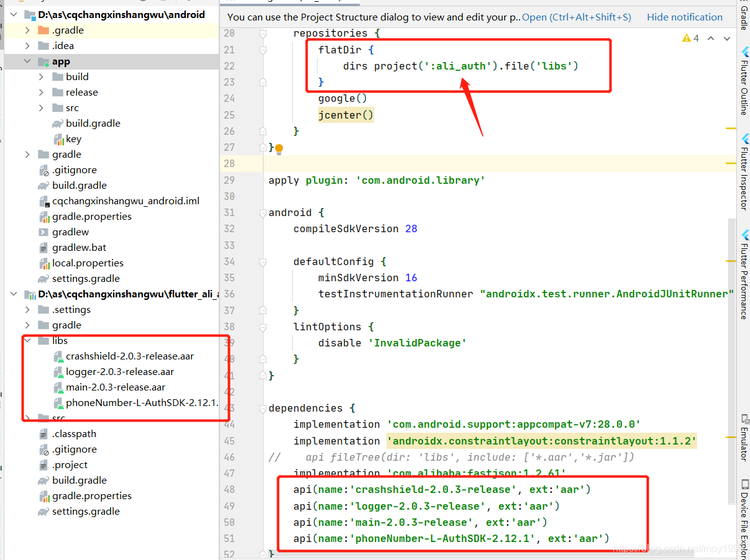Select the libs folder label
This screenshot has height=560, width=750.
(60, 341)
